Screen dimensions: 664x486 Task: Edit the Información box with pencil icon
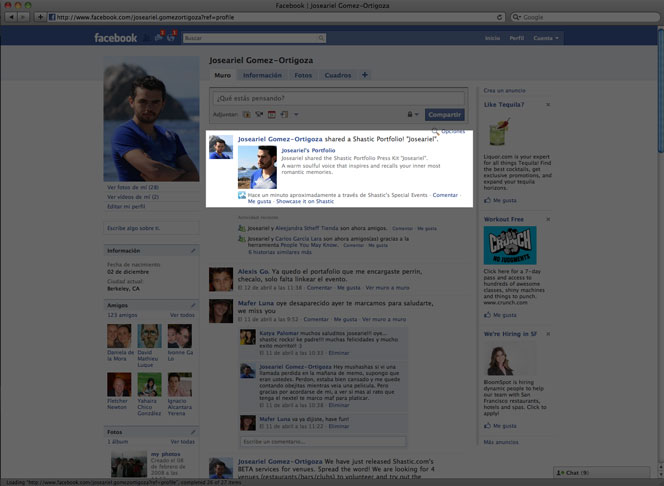(193, 251)
